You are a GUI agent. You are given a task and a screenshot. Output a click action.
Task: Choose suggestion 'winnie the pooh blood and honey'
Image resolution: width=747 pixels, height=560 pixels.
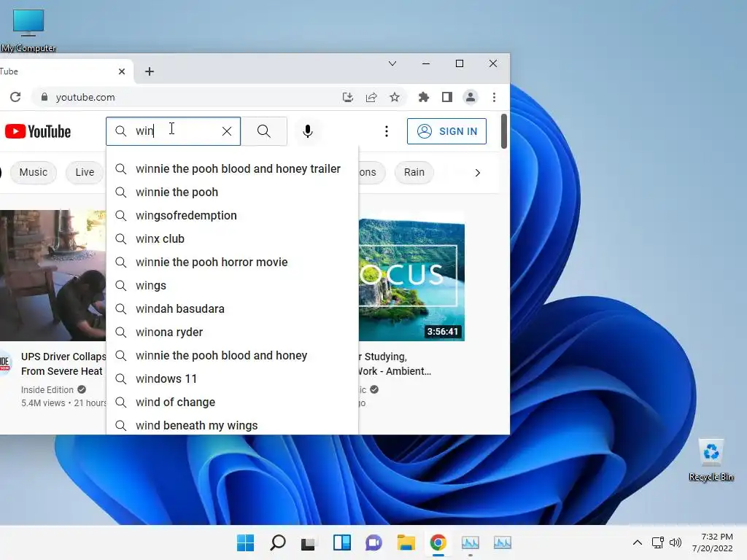(233, 355)
